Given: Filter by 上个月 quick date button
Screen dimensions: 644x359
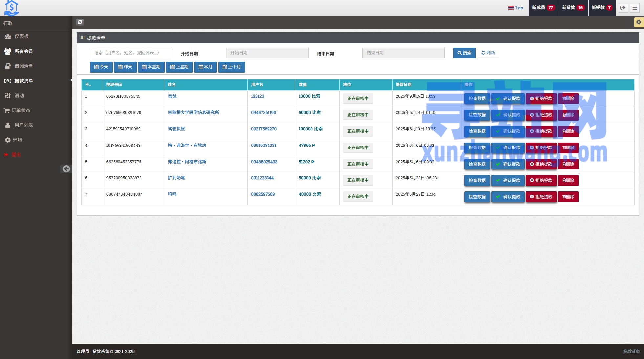Looking at the screenshot, I should pyautogui.click(x=231, y=67).
